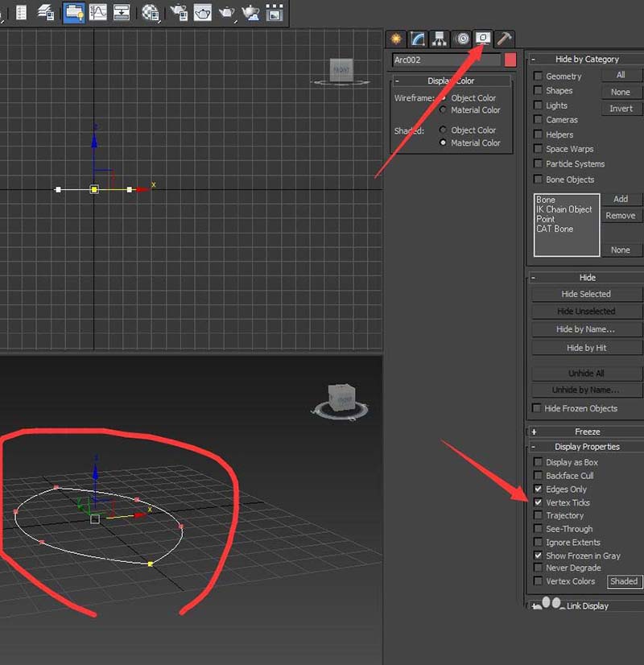This screenshot has height=665, width=644.
Task: Select Material Color for Wireframe
Action: [443, 110]
